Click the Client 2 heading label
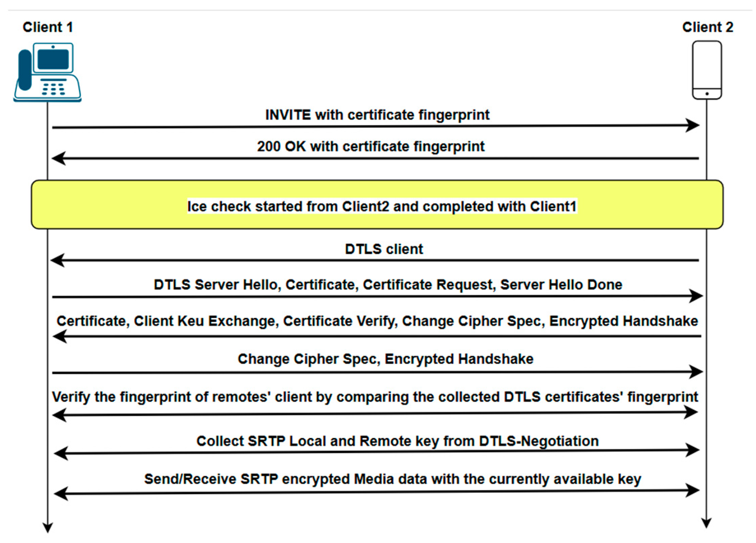The width and height of the screenshot is (756, 543). click(707, 27)
